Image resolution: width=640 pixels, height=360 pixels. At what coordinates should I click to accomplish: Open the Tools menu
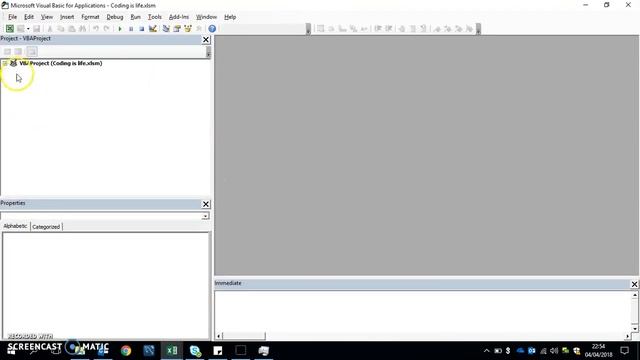(155, 17)
